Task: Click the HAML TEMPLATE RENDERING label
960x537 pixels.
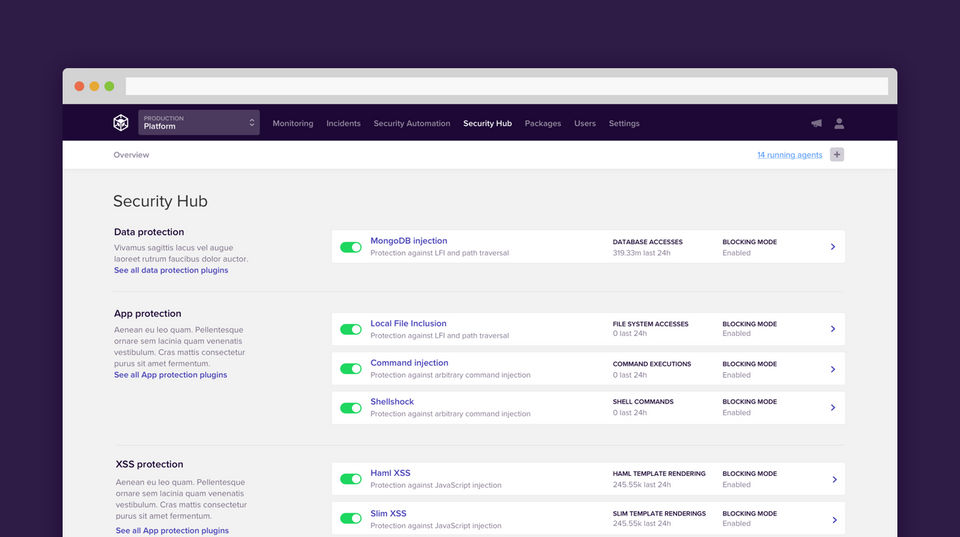Action: (659, 473)
